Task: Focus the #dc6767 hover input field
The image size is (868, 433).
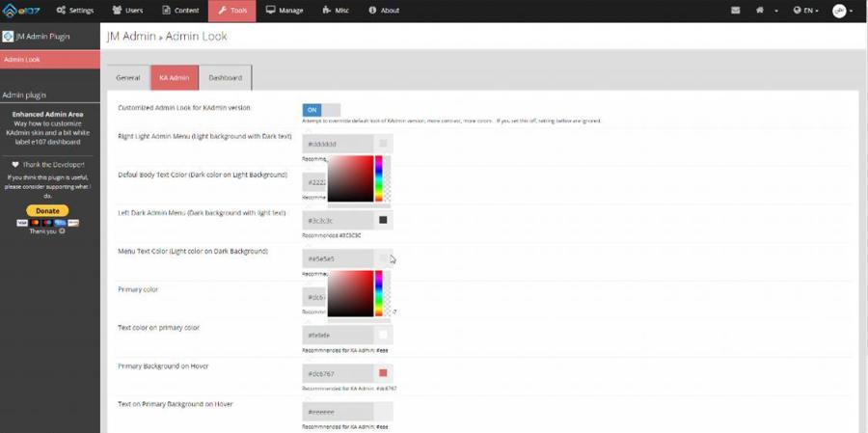Action: [x=338, y=374]
